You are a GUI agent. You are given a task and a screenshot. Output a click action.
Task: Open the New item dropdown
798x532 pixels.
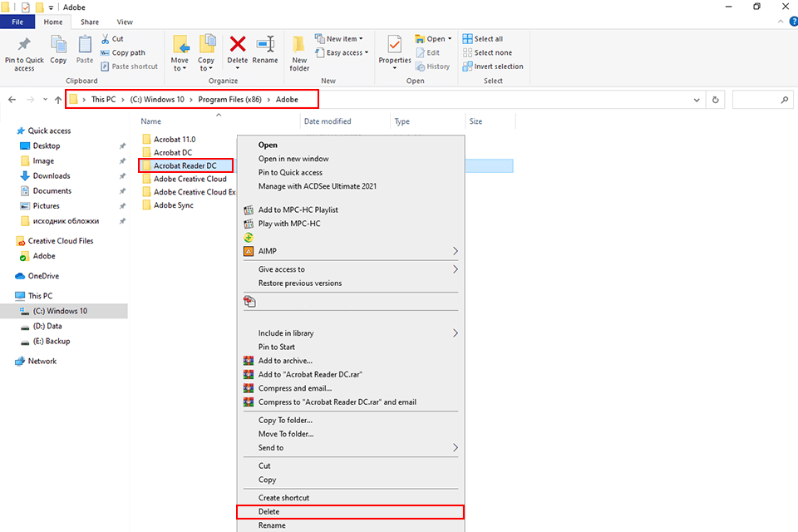[x=339, y=39]
